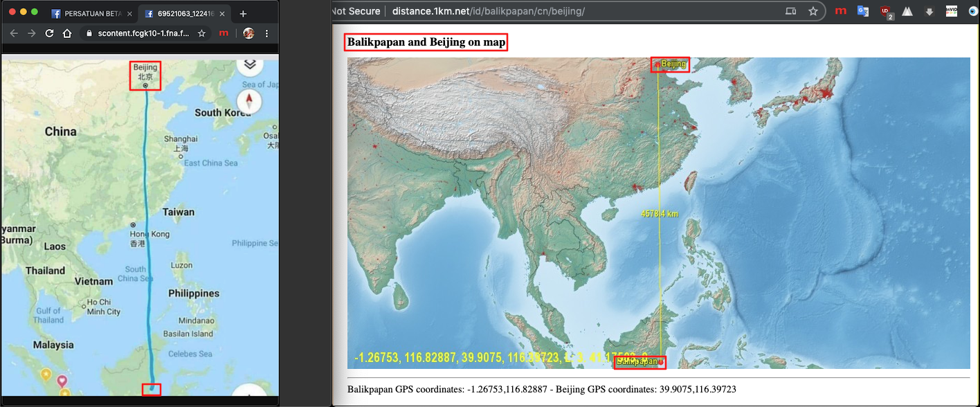980x407 pixels.
Task: Click the device cast icon in address bar
Action: (x=790, y=11)
